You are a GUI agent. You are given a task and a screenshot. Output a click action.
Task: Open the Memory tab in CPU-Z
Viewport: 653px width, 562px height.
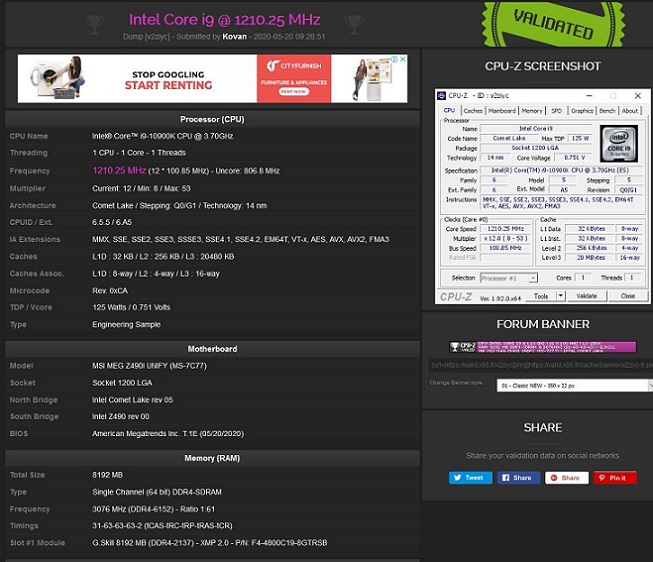tap(532, 111)
